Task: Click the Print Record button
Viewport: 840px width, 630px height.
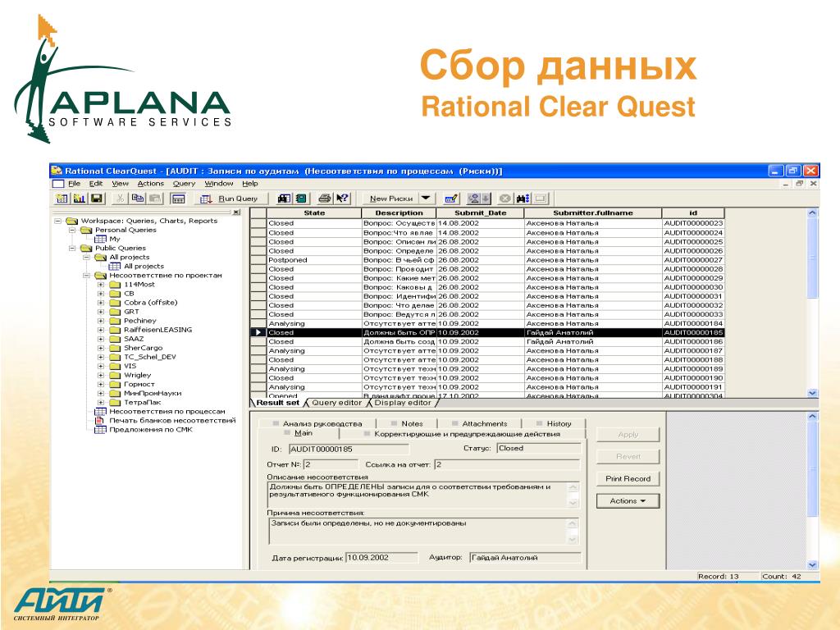Action: [628, 479]
